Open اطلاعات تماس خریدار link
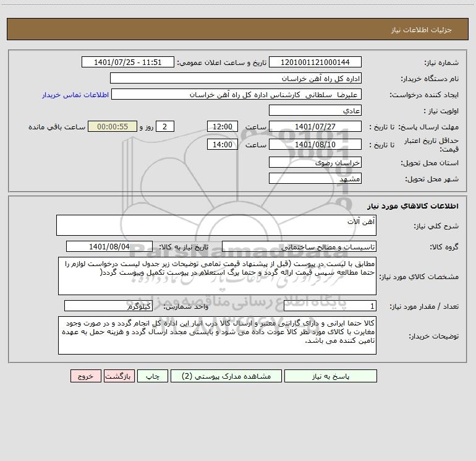This screenshot has width=476, height=461. click(x=75, y=95)
